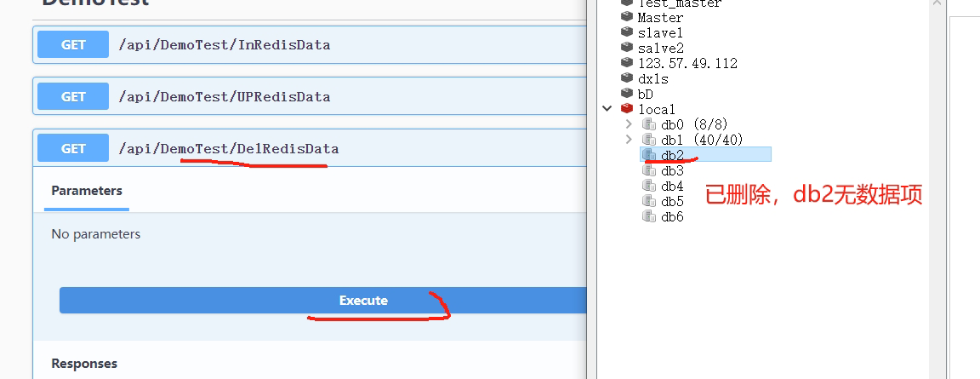This screenshot has width=980, height=379.
Task: Click the db6 database icon
Action: click(649, 216)
